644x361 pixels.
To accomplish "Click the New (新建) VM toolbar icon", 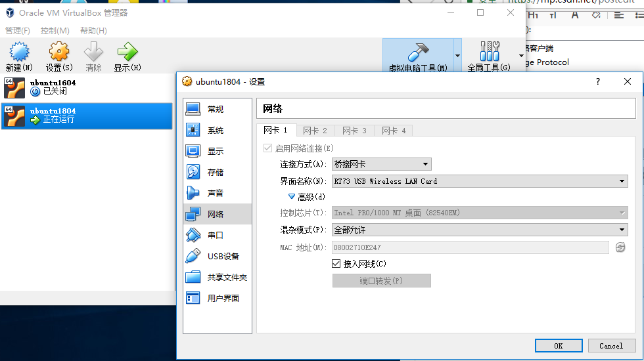I will click(x=19, y=52).
